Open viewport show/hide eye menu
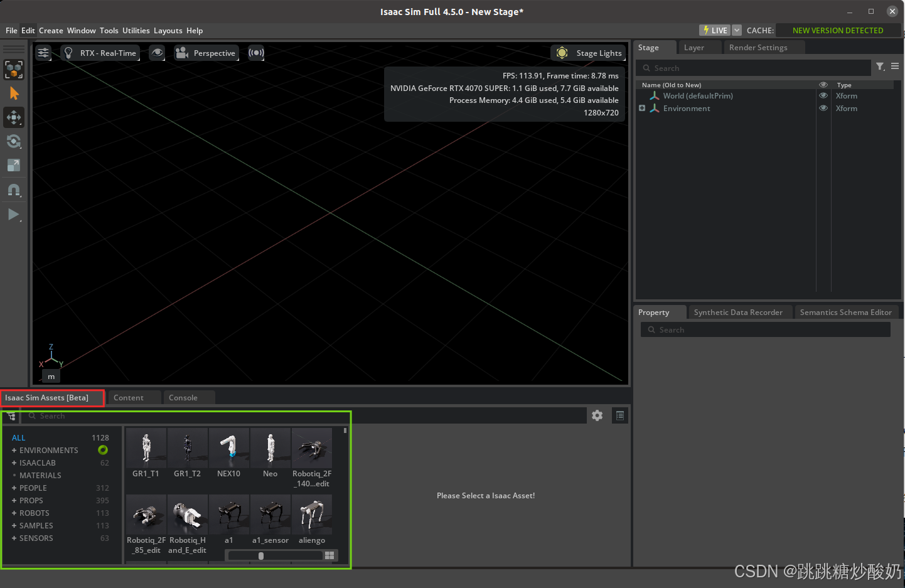Viewport: 905px width, 588px height. (157, 53)
